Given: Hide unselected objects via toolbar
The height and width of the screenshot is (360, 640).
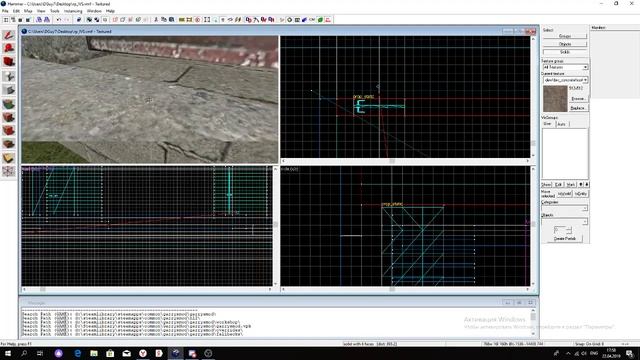Looking at the screenshot, I should point(123,20).
